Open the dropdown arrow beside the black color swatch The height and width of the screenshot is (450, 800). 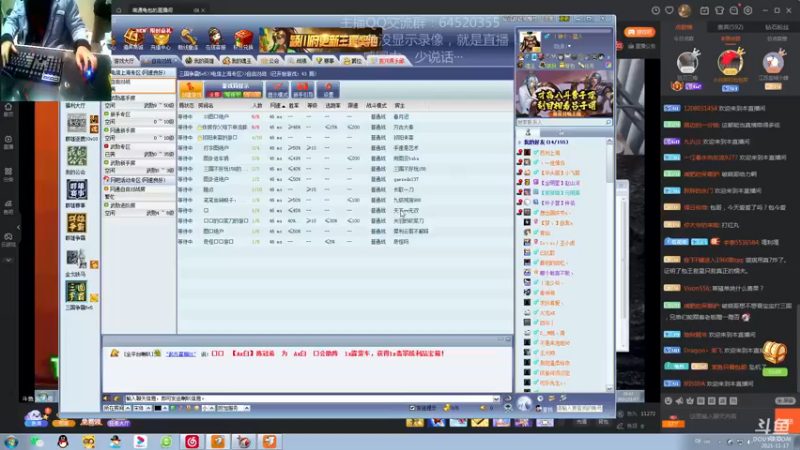tap(165, 408)
